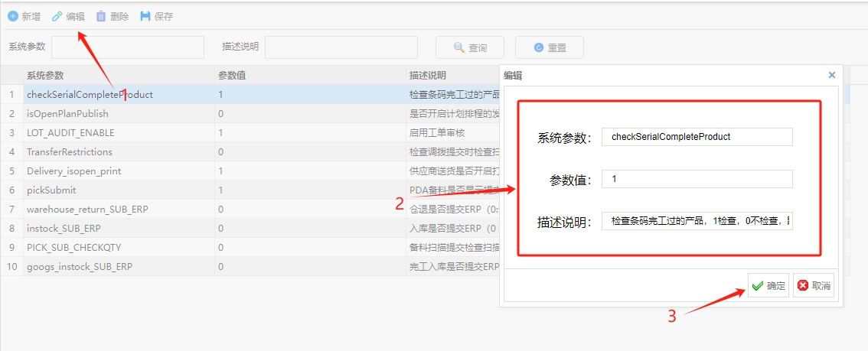Click the dialog's 描述说明 text field
The width and height of the screenshot is (868, 351).
point(697,222)
